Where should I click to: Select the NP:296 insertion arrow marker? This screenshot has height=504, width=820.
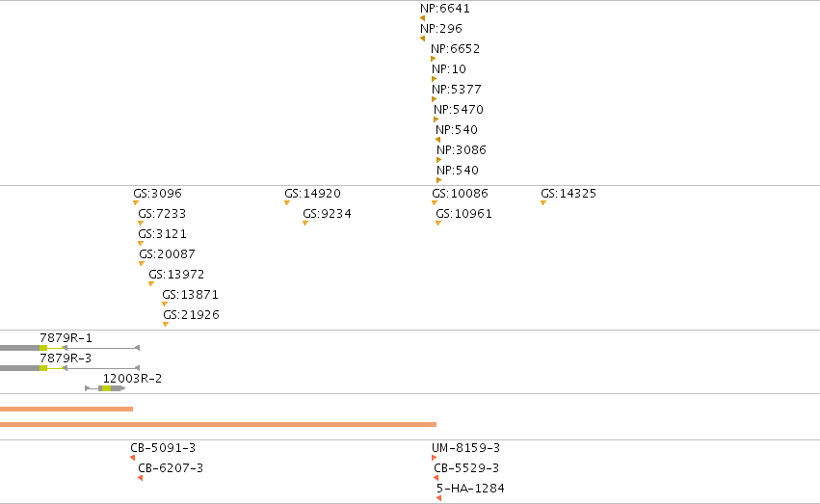coord(423,39)
